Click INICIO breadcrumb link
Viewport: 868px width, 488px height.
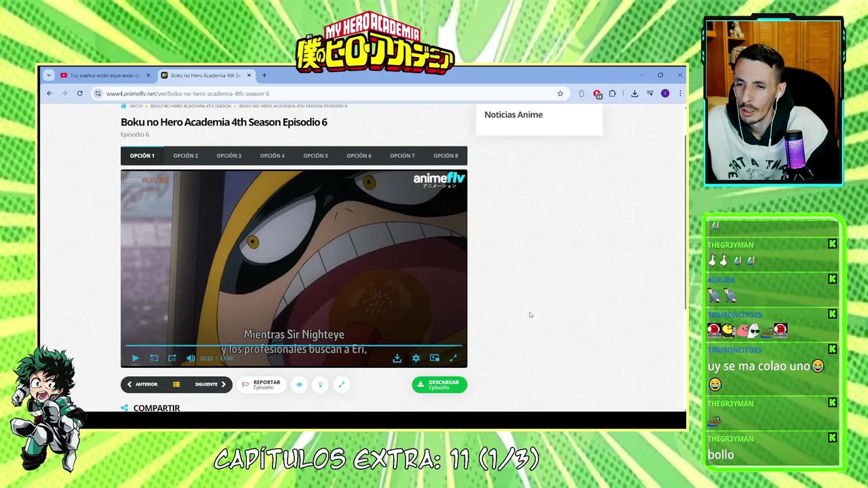(x=136, y=106)
